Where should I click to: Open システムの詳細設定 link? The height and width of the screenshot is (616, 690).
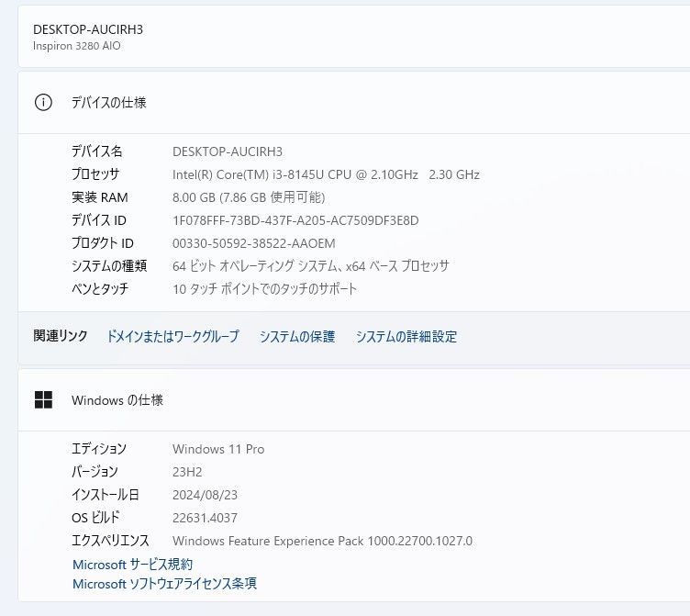coord(406,336)
